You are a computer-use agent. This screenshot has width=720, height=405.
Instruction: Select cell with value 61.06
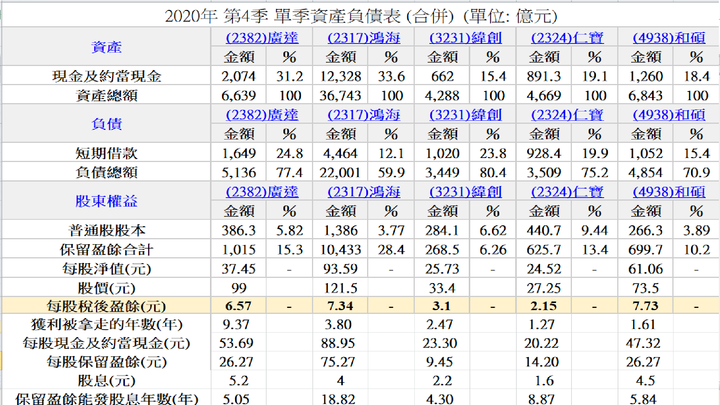pos(646,269)
